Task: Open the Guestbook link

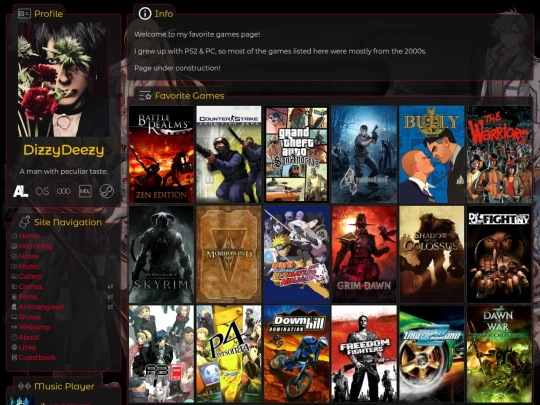Action: click(37, 357)
